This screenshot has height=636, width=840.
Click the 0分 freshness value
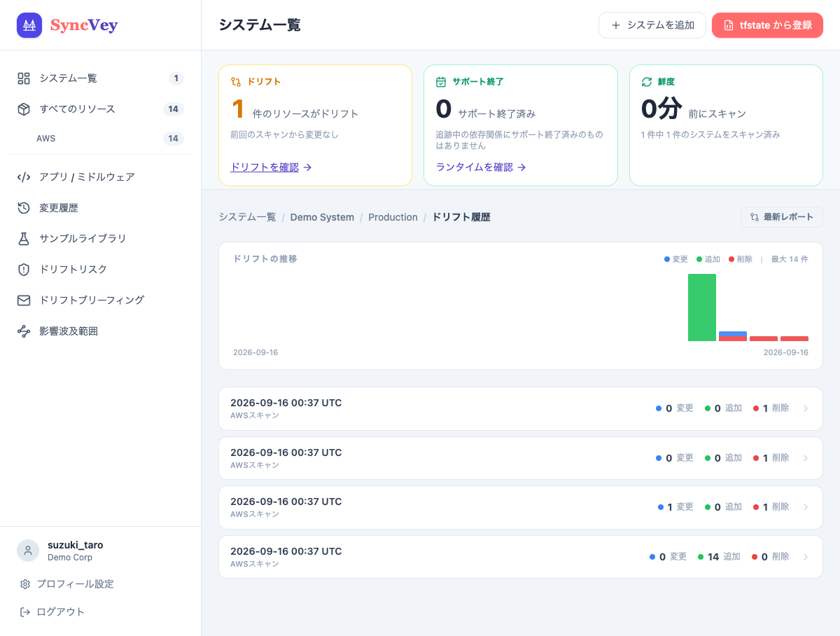click(x=661, y=109)
